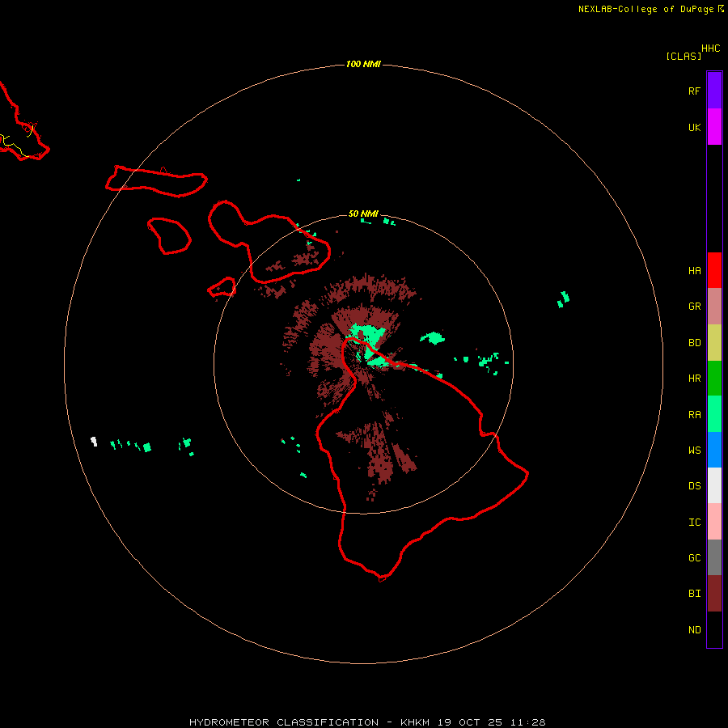Click the WS legend label
The width and height of the screenshot is (728, 728).
(x=694, y=451)
